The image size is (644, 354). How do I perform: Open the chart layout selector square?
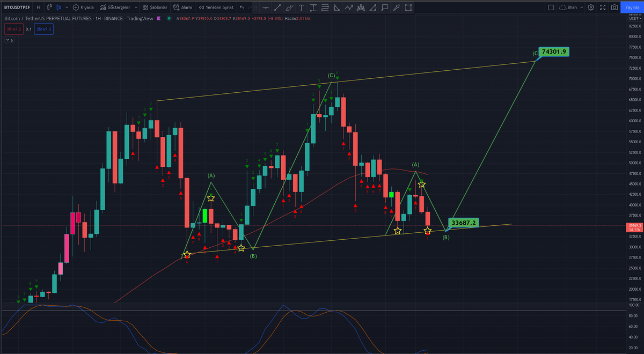tap(551, 8)
